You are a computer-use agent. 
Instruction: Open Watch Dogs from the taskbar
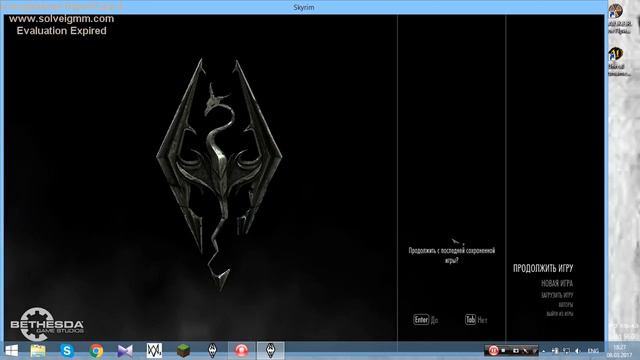click(x=154, y=350)
